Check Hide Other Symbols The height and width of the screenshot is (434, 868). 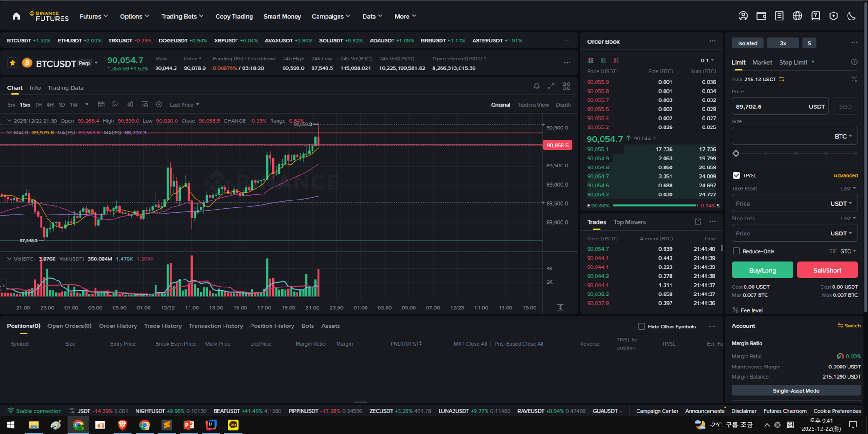pos(641,327)
